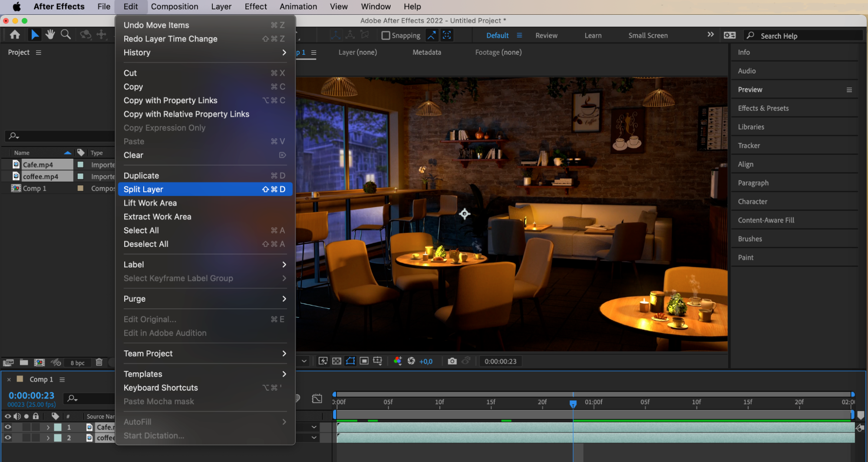Take a snapshot with camera icon

[x=452, y=361]
